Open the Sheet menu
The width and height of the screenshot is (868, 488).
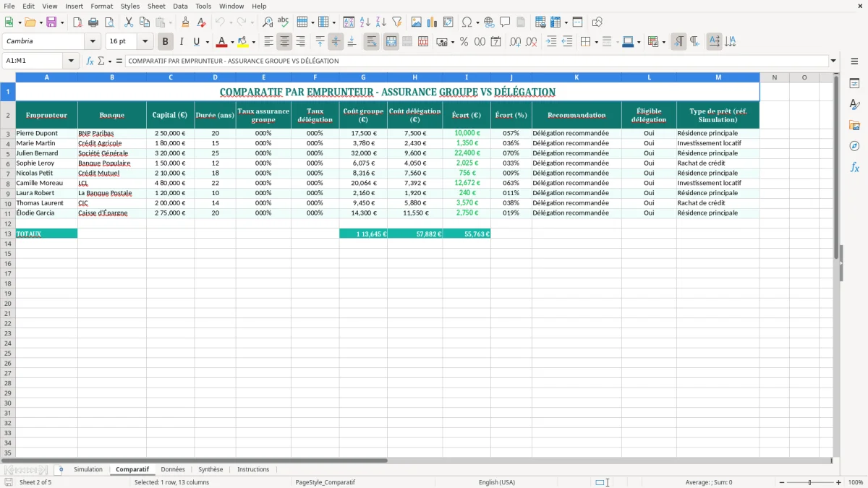(156, 6)
